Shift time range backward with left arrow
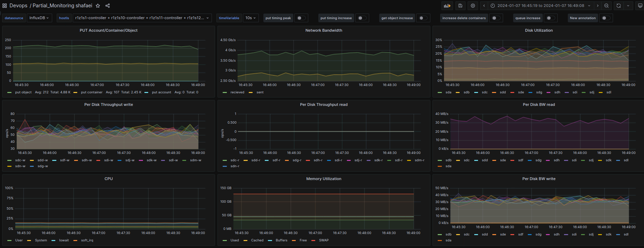Image resolution: width=644 pixels, height=248 pixels. pyautogui.click(x=484, y=6)
